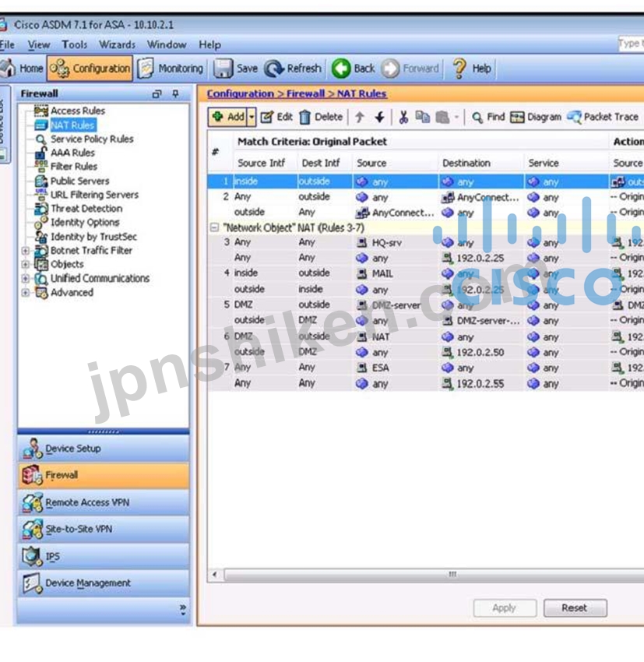Select NAT rule 4 MAIL row
Screen dimensions: 644x662
(x=425, y=273)
